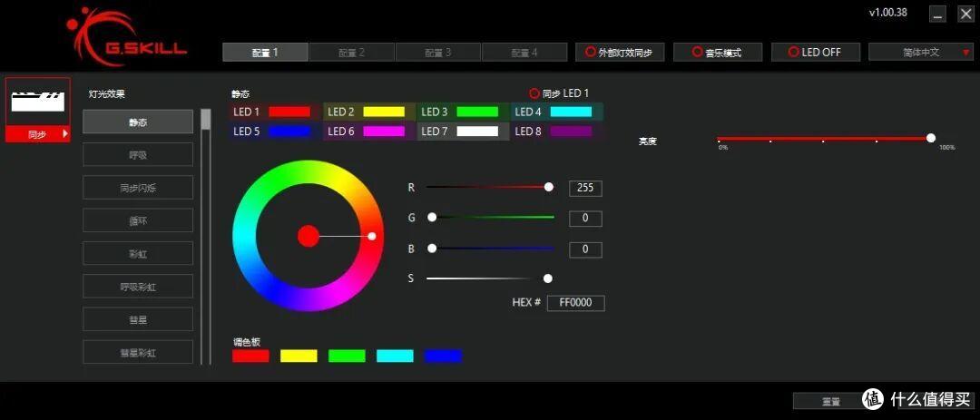This screenshot has width=980, height=420.
Task: Enable 音乐模式 music mode
Action: coord(718,53)
